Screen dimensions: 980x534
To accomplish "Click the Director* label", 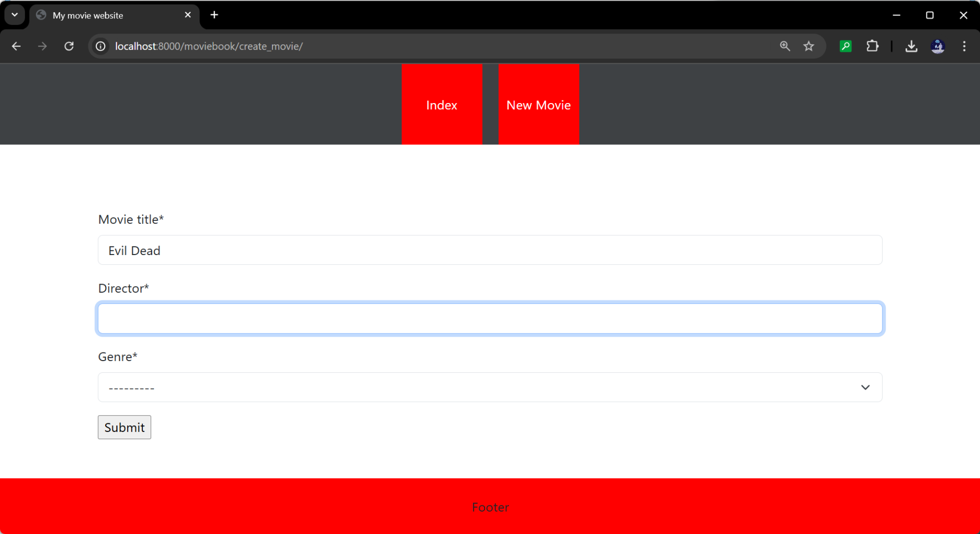I will [x=124, y=288].
